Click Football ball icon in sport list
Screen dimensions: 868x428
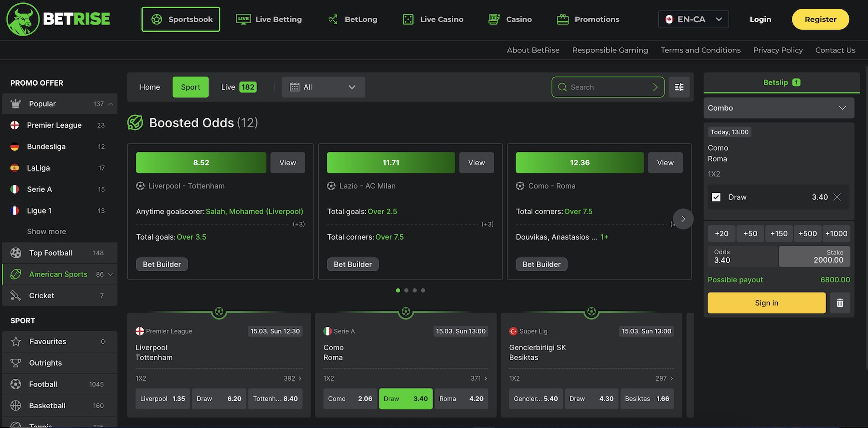(x=16, y=384)
